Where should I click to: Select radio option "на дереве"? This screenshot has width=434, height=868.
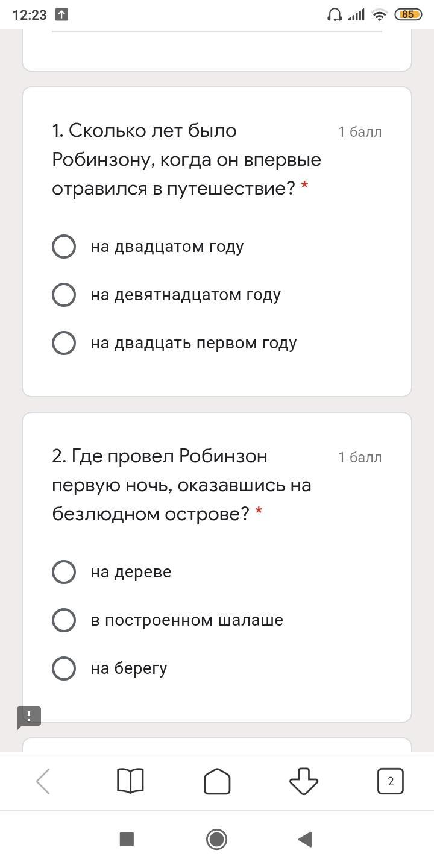coord(64,572)
